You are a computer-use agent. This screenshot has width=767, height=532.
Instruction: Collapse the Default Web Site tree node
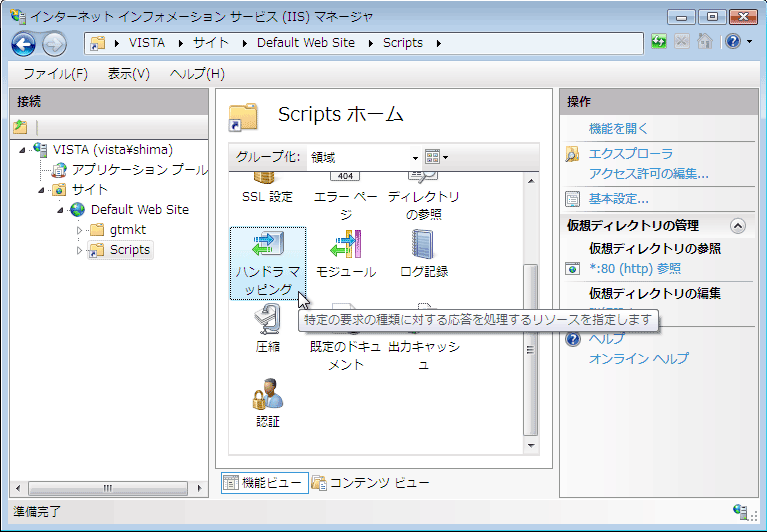point(61,210)
